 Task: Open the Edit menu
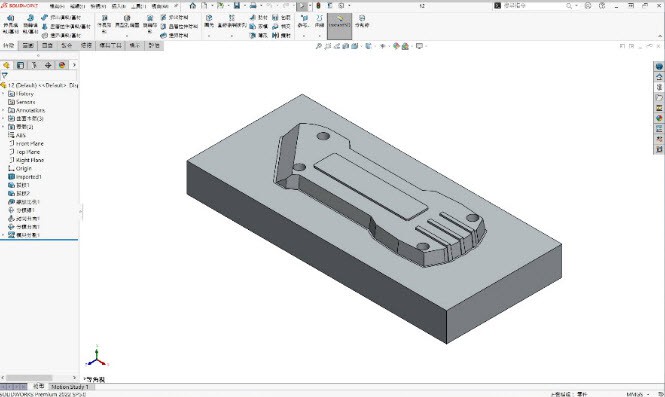pos(77,6)
